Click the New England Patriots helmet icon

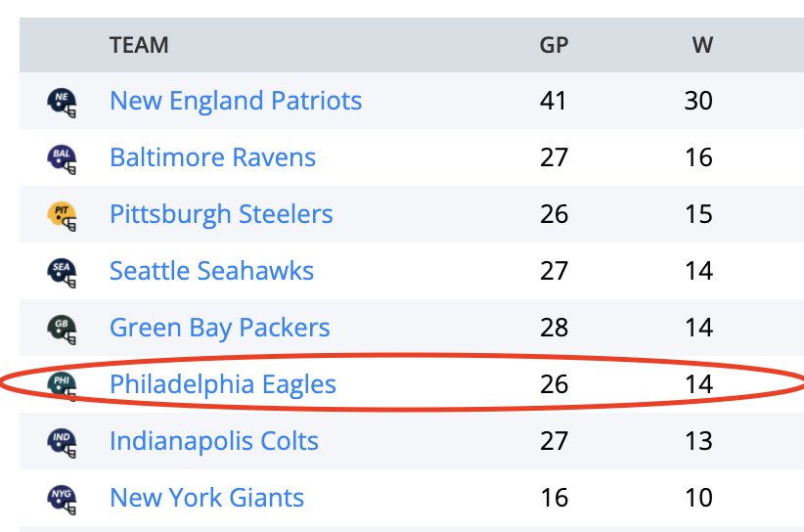(63, 101)
